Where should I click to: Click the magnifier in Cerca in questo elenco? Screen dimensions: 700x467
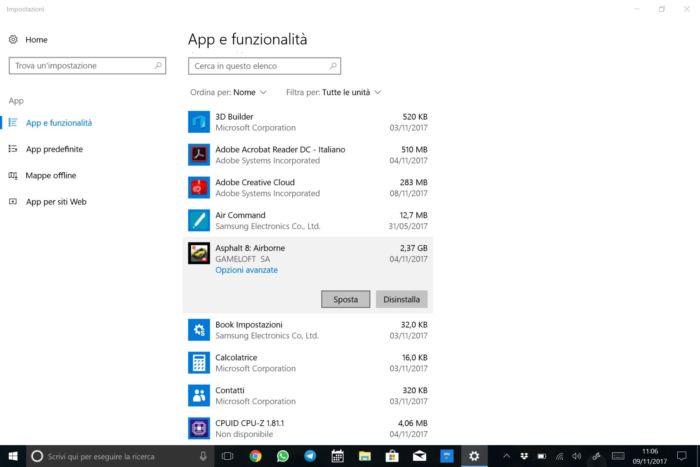(x=333, y=66)
